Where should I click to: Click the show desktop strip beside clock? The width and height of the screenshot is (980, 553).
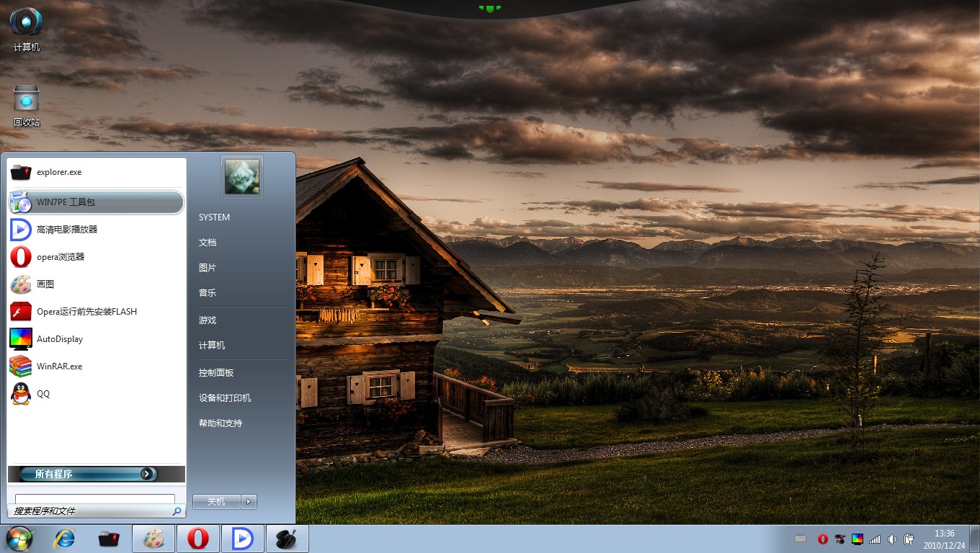(974, 539)
